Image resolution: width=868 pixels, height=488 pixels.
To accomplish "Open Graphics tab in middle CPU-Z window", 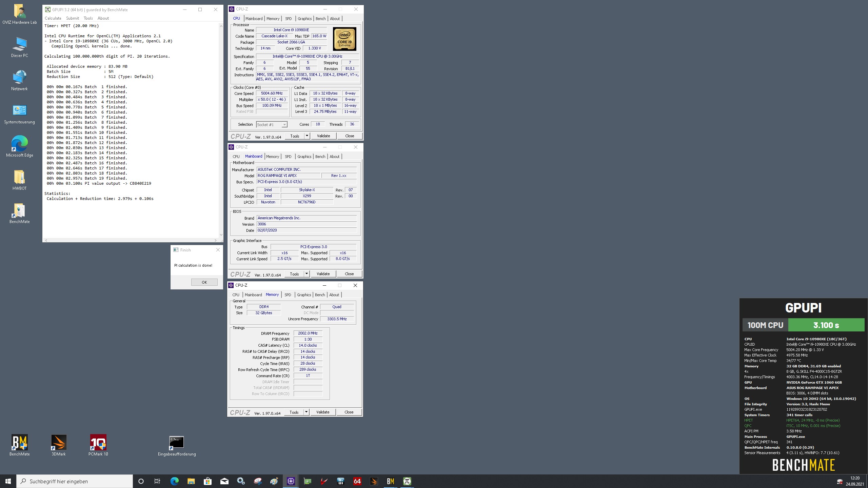I will [304, 157].
